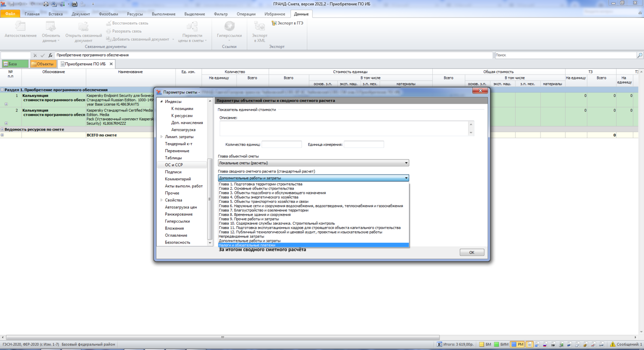This screenshot has width=644, height=350.
Task: Click the sigma Итого icon in the status bar
Action: tap(439, 344)
